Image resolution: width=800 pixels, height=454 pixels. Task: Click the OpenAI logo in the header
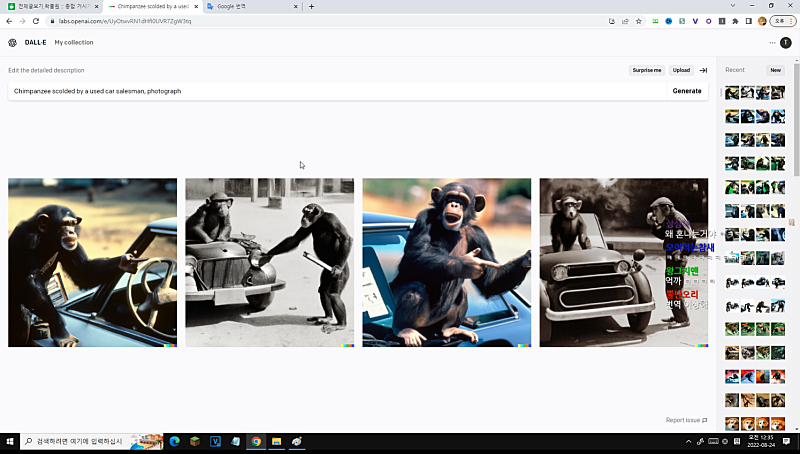pyautogui.click(x=12, y=43)
